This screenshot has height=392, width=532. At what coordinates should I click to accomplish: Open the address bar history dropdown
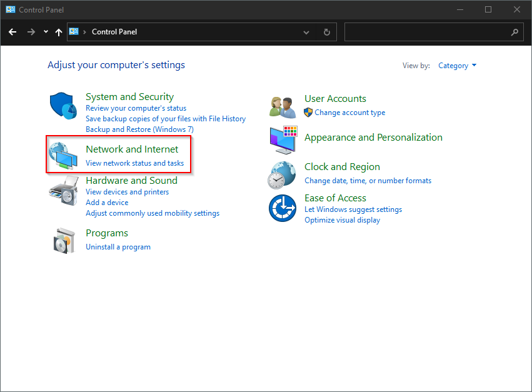click(306, 33)
